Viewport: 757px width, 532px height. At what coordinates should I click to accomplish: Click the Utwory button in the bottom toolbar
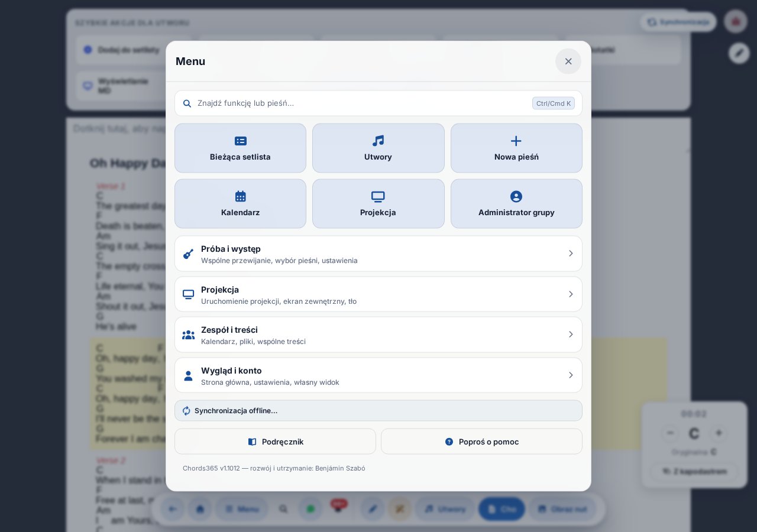click(x=445, y=509)
